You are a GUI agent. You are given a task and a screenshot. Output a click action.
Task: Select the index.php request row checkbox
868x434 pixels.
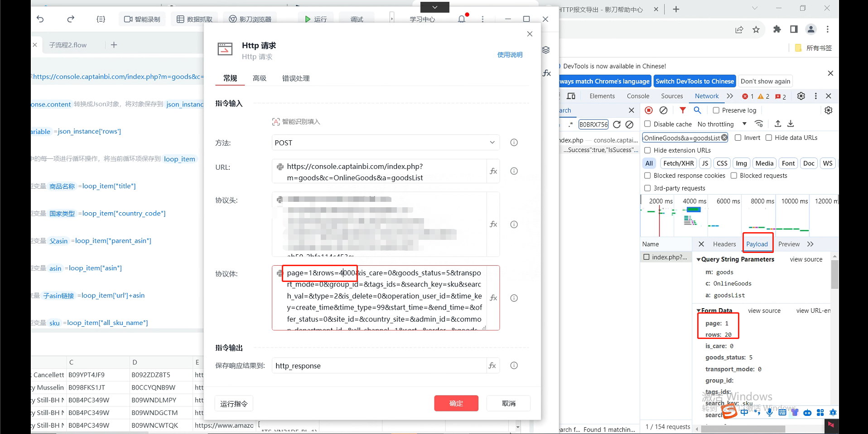[646, 257]
